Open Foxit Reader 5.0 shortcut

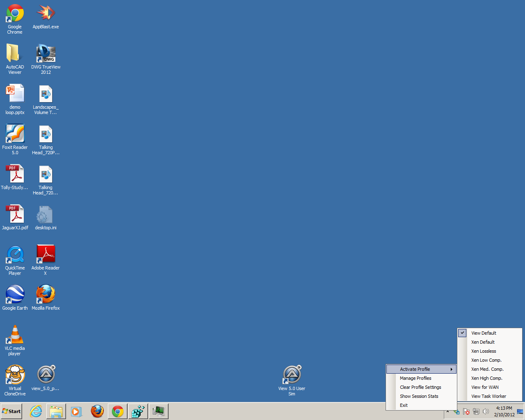tap(15, 134)
